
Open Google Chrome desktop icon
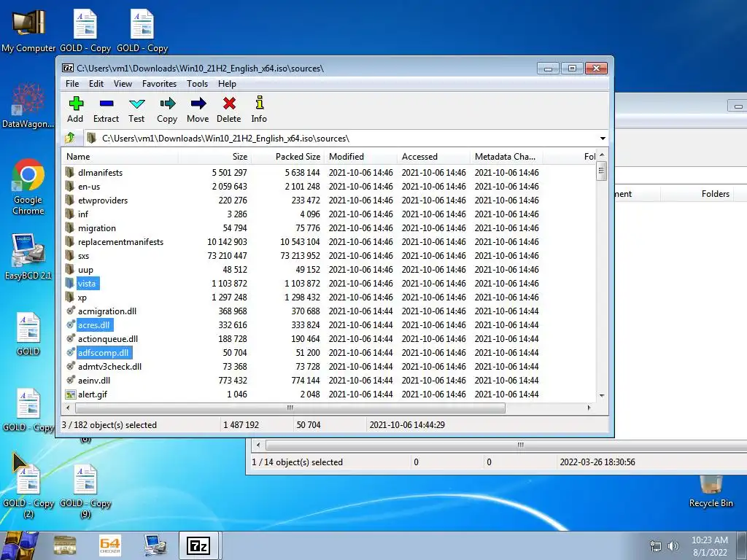coord(28,187)
